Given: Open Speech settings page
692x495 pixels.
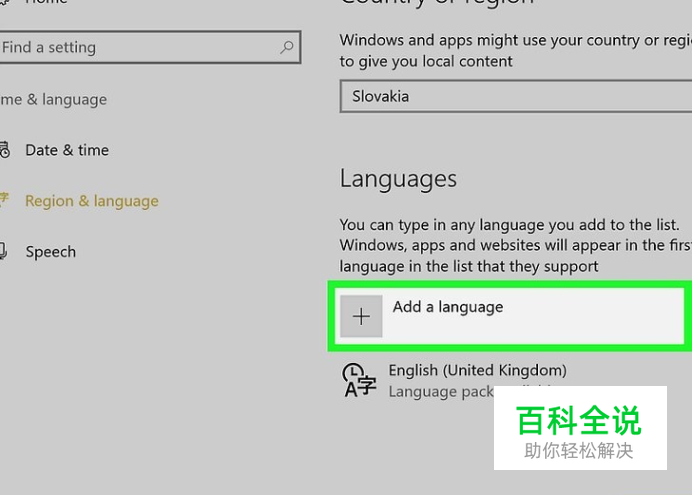Looking at the screenshot, I should 51,251.
